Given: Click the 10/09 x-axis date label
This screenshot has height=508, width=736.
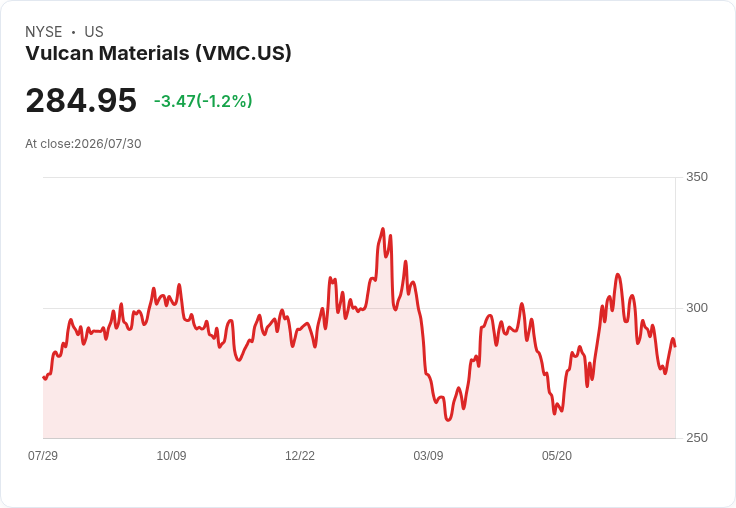Looking at the screenshot, I should click(171, 455).
